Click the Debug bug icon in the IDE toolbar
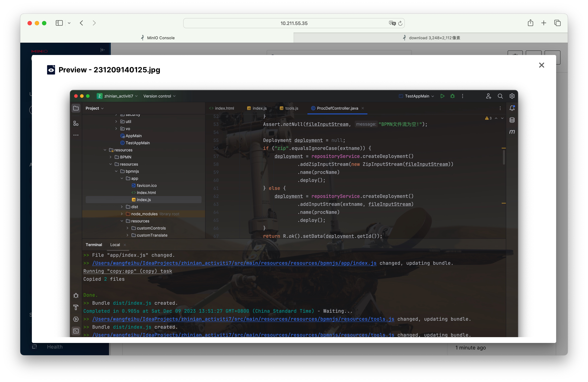Image resolution: width=588 pixels, height=382 pixels. (452, 96)
